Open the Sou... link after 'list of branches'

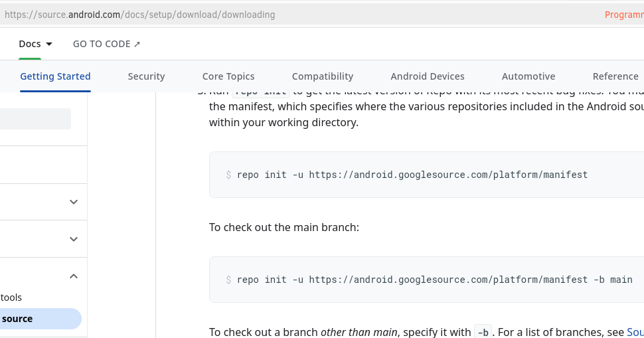click(x=635, y=332)
